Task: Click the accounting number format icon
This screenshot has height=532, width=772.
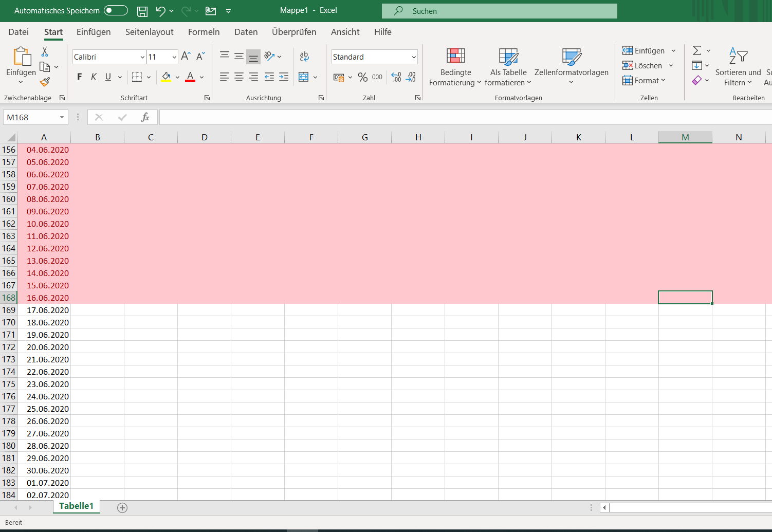Action: 339,77
